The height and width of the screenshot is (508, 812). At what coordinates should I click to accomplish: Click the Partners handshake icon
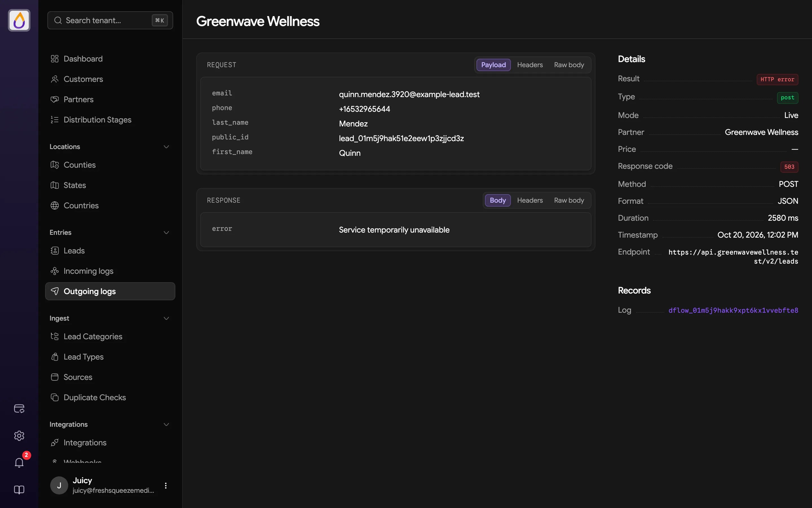55,99
